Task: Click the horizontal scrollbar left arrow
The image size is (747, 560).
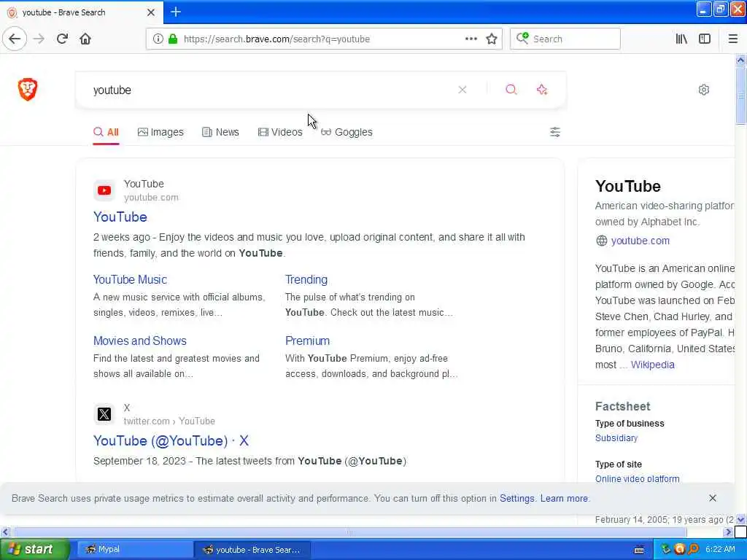Action: [x=5, y=532]
